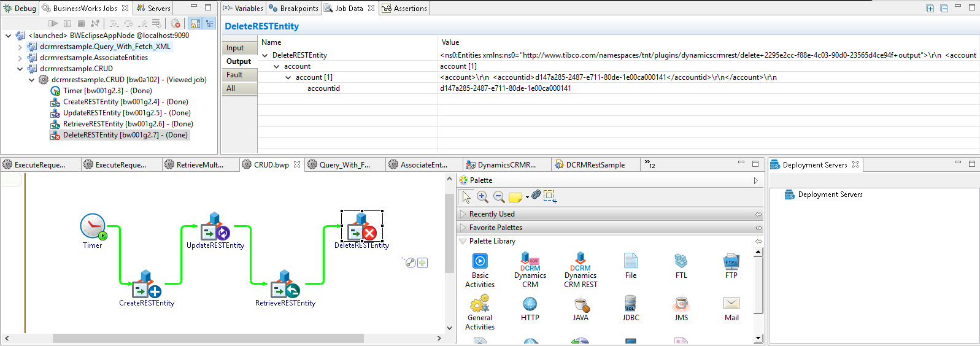This screenshot has width=980, height=346.
Task: Open the JDBC palette
Action: (x=631, y=309)
